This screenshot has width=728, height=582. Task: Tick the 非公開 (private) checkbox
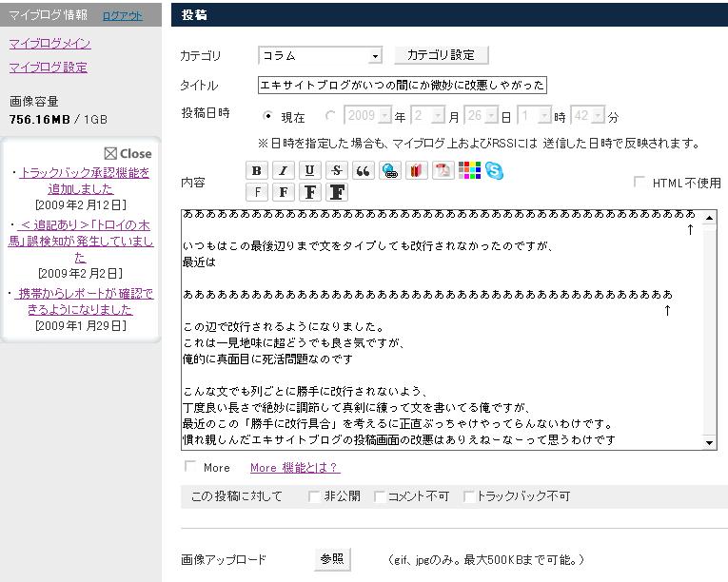314,496
